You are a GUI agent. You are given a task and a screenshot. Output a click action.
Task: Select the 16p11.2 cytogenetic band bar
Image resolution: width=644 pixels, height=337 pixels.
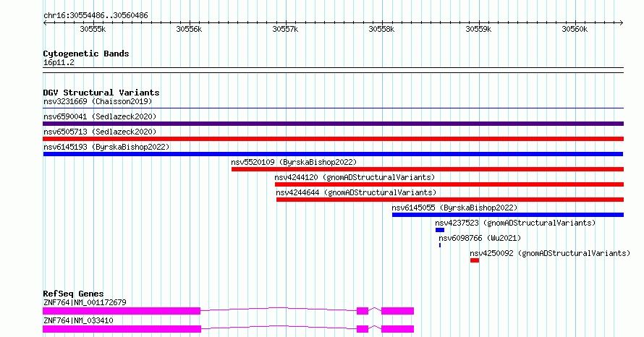[x=333, y=70]
